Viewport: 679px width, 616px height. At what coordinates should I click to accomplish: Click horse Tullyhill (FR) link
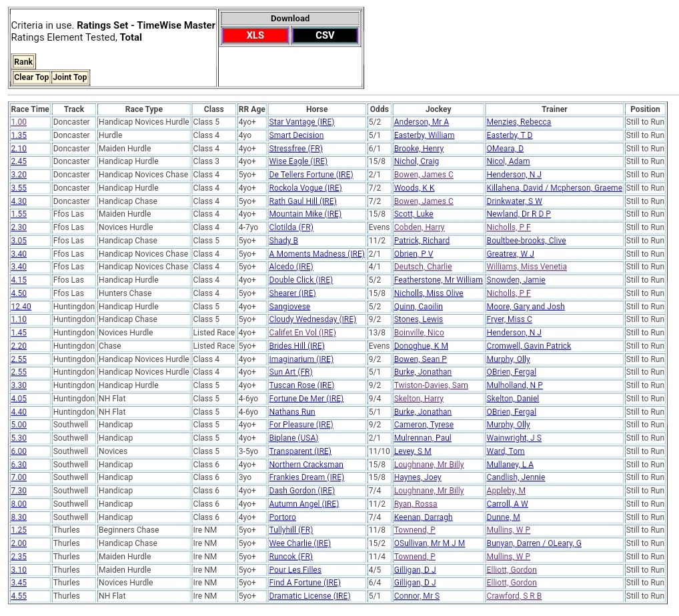[x=291, y=530]
